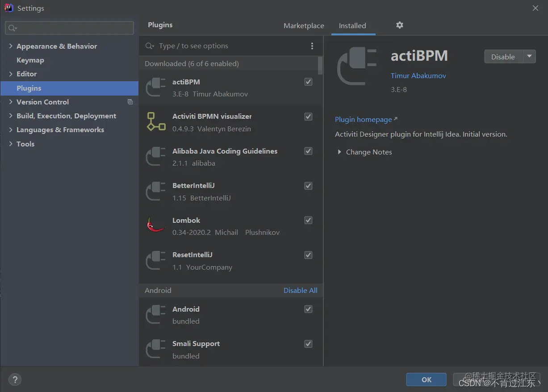548x392 pixels.
Task: Click the Smali Support plugin icon
Action: (x=156, y=350)
